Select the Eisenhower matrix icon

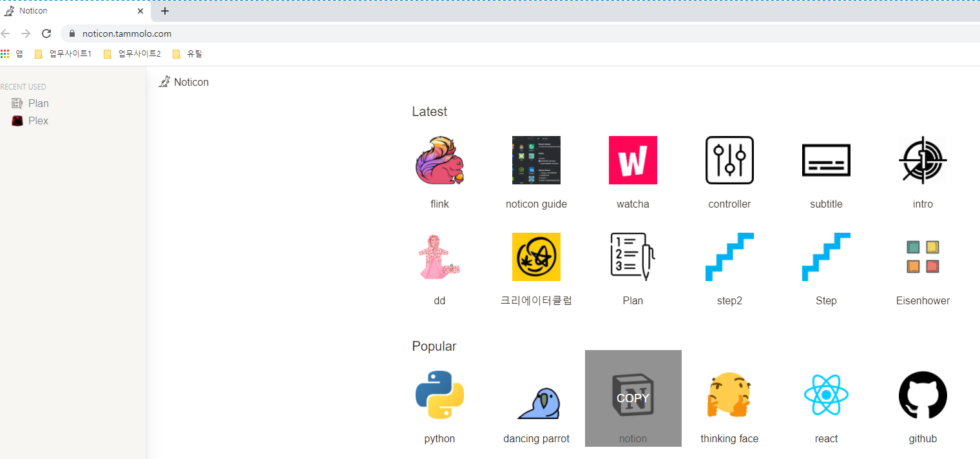923,257
